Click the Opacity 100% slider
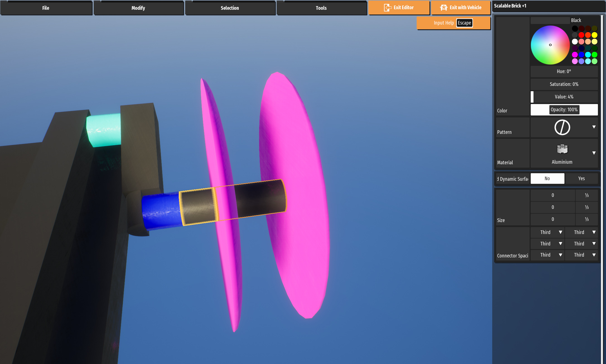Image resolution: width=606 pixels, height=364 pixels. point(564,110)
